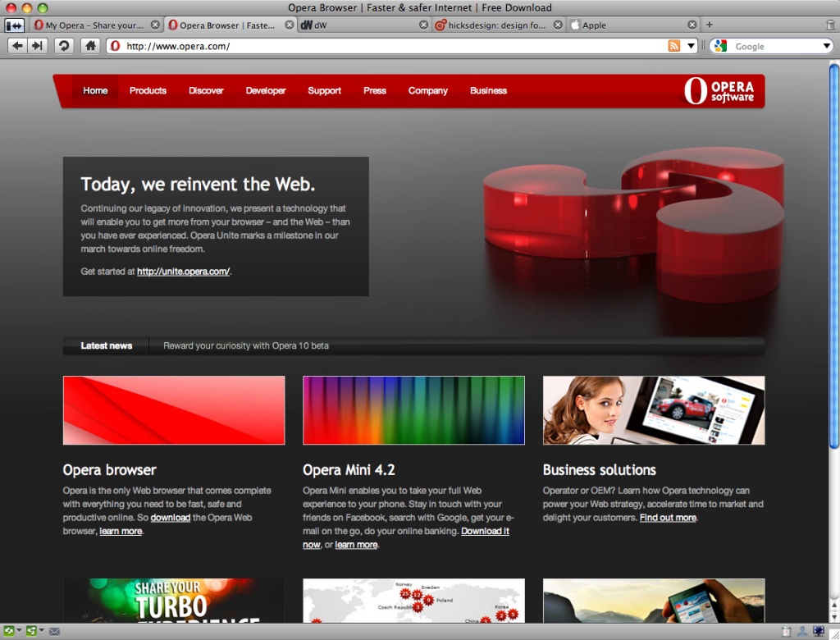Click the download link for Opera browser
This screenshot has width=840, height=640.
point(171,517)
